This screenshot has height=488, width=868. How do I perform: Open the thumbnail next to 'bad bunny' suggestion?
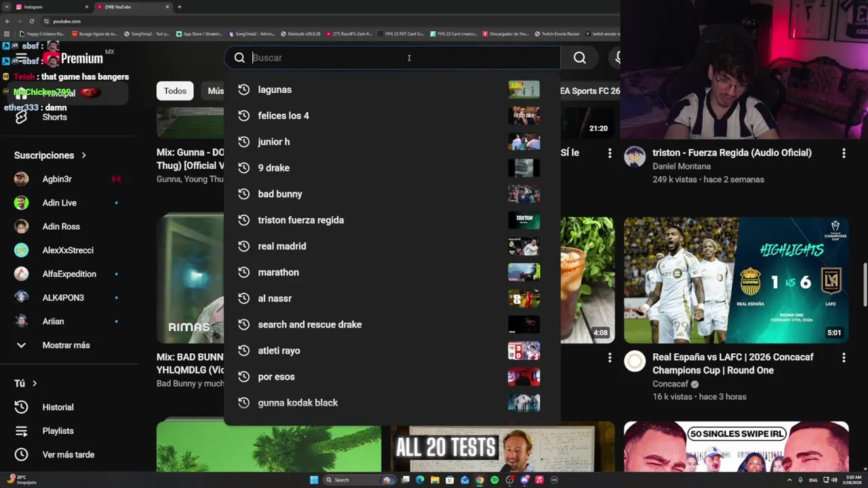click(524, 194)
